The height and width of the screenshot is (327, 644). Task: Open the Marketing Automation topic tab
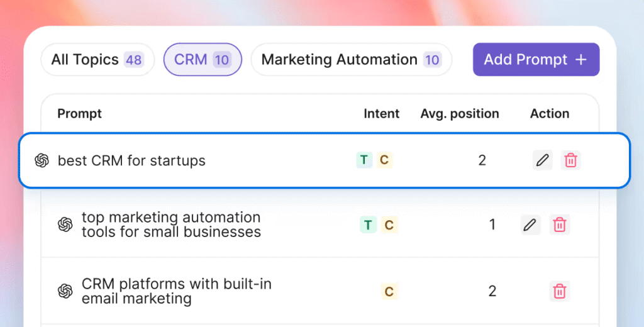tap(351, 60)
